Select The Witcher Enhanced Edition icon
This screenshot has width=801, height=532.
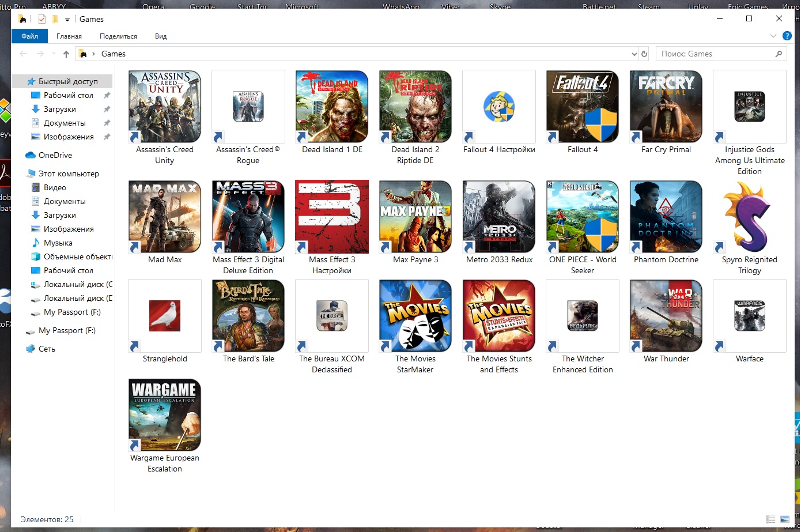(583, 316)
